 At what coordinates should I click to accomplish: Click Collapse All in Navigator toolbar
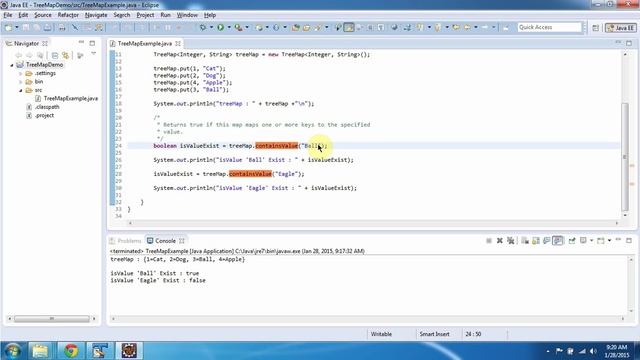pyautogui.click(x=55, y=55)
